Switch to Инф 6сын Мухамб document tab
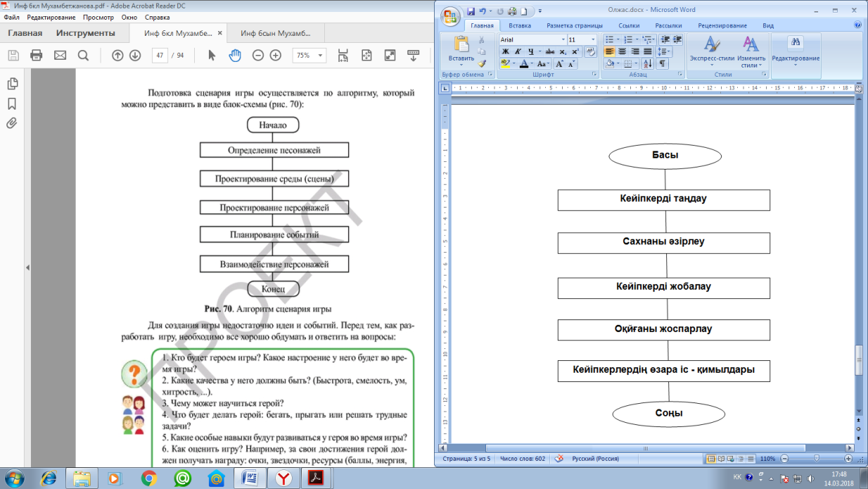Screen dimensions: 868x489 (276, 33)
